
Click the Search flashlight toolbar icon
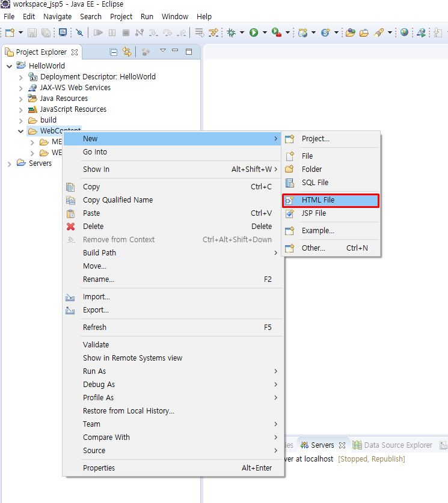[379, 32]
